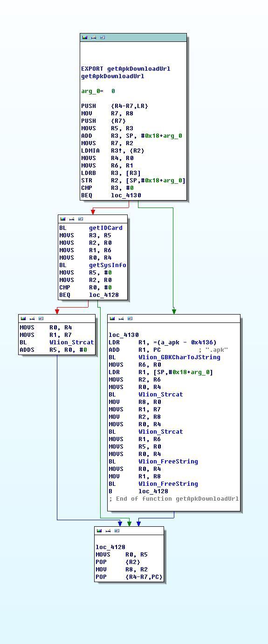Select the MOVS R0, R5 instruction

pos(122,555)
